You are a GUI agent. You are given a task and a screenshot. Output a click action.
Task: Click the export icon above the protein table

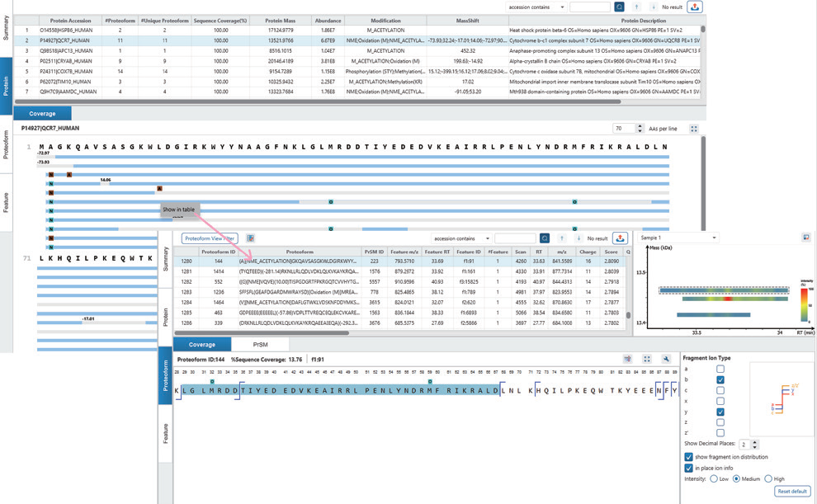click(694, 7)
